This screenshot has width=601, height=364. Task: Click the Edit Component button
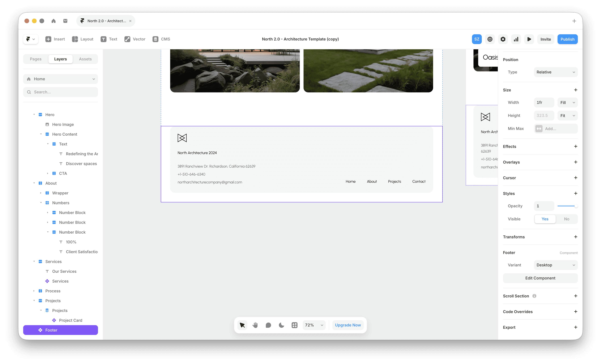tap(540, 278)
